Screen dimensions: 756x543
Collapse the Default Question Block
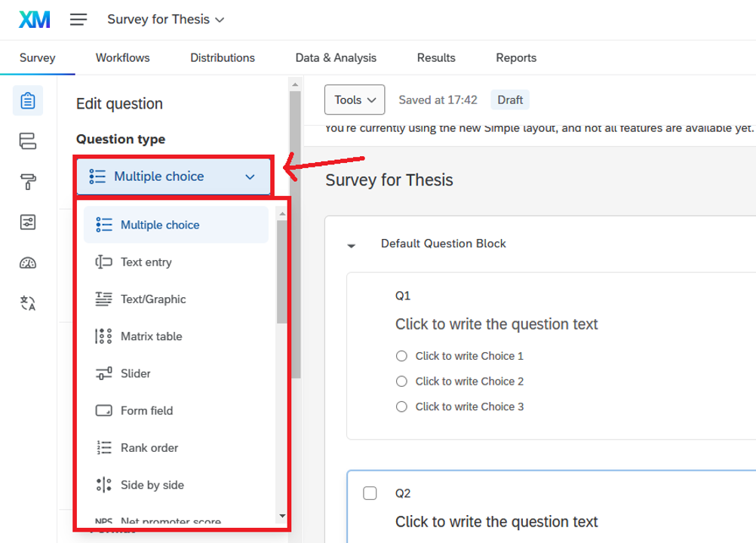pos(352,245)
